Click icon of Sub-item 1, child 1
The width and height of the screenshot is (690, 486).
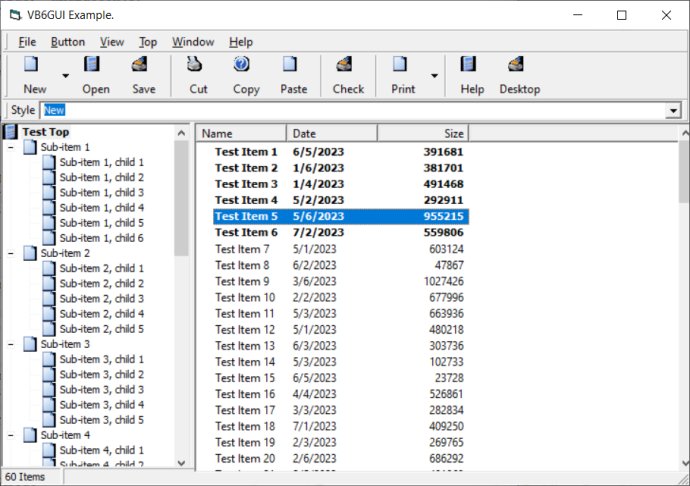tap(49, 162)
